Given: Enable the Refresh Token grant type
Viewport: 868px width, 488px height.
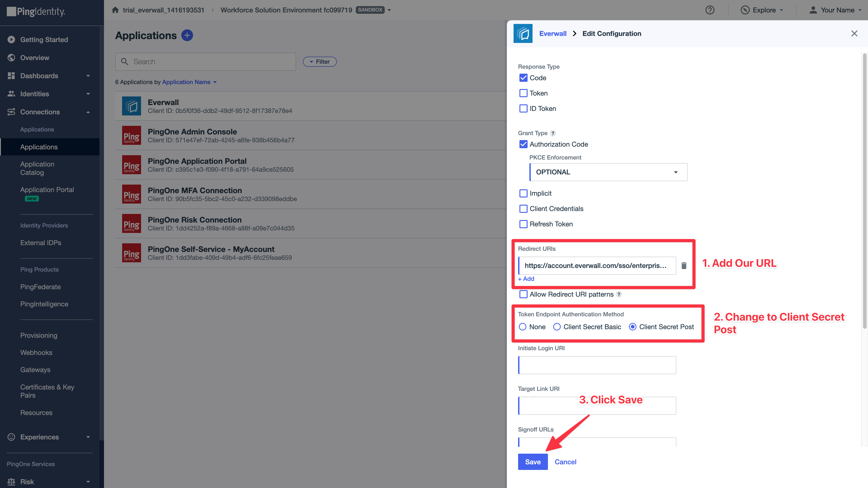Looking at the screenshot, I should (x=523, y=224).
